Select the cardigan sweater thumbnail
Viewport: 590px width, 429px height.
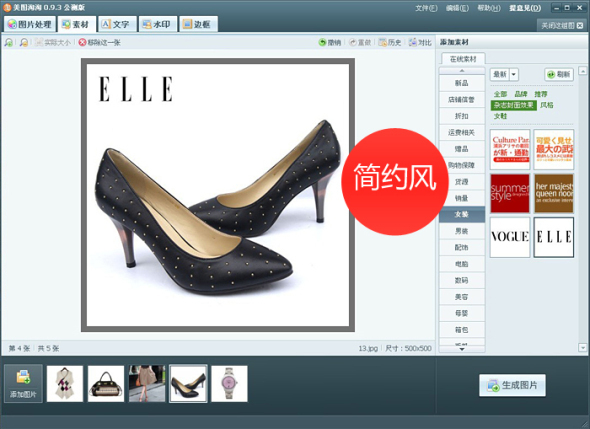(x=65, y=383)
